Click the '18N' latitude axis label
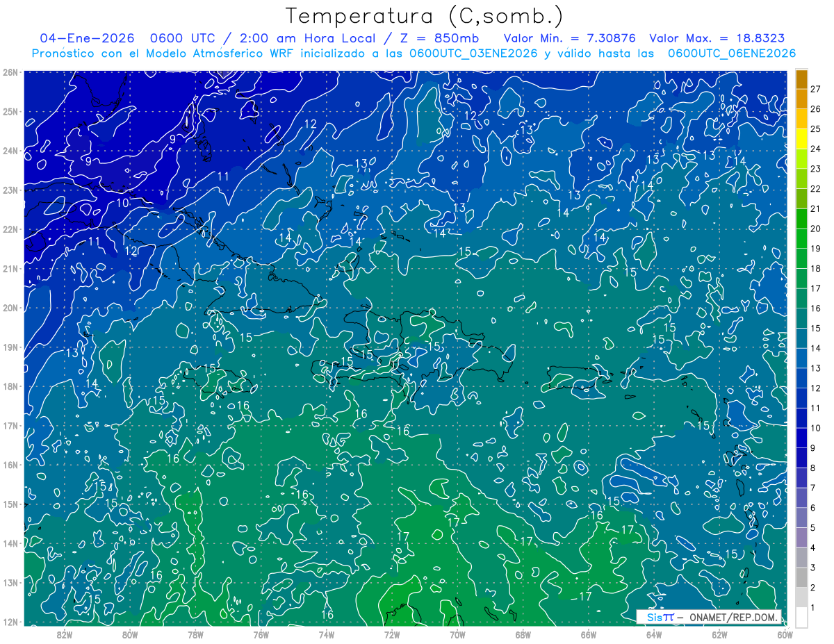This screenshot has width=834, height=644. click(x=10, y=386)
